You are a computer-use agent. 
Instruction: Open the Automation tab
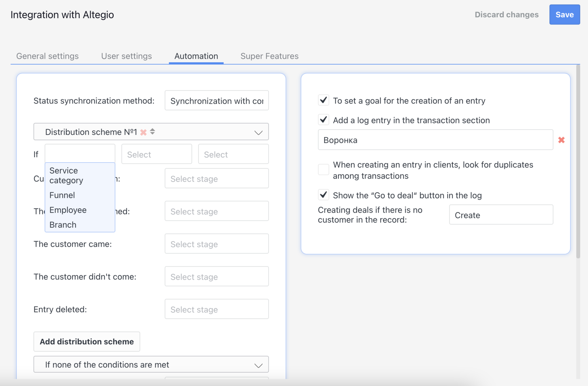pos(196,56)
